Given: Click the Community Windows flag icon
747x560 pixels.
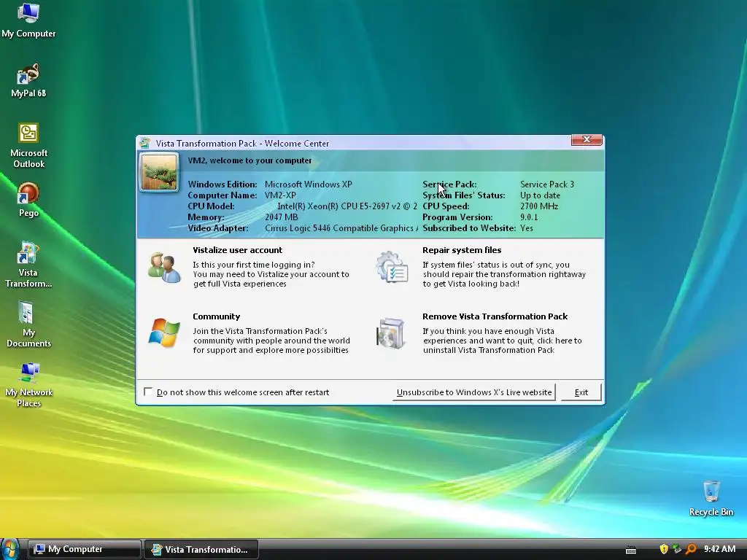Looking at the screenshot, I should pos(164,332).
